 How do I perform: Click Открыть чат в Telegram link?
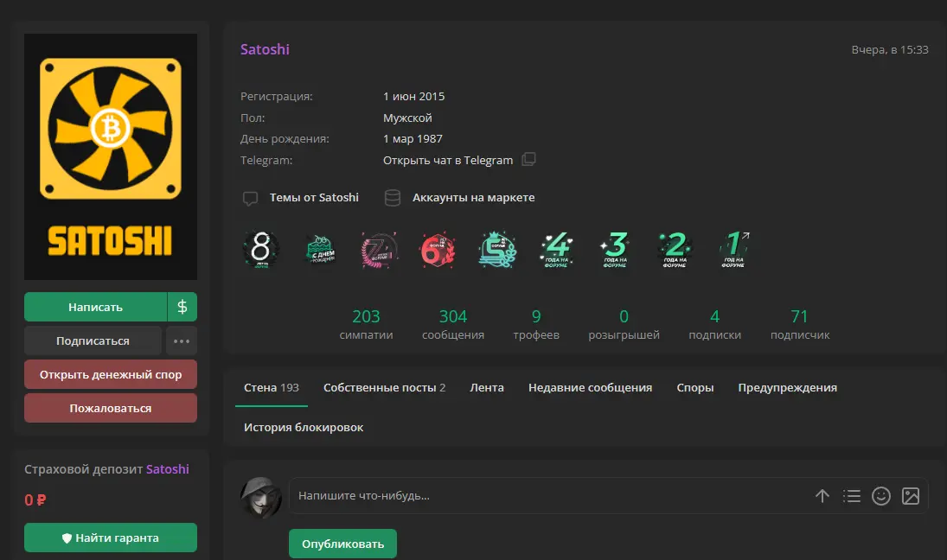pyautogui.click(x=447, y=160)
